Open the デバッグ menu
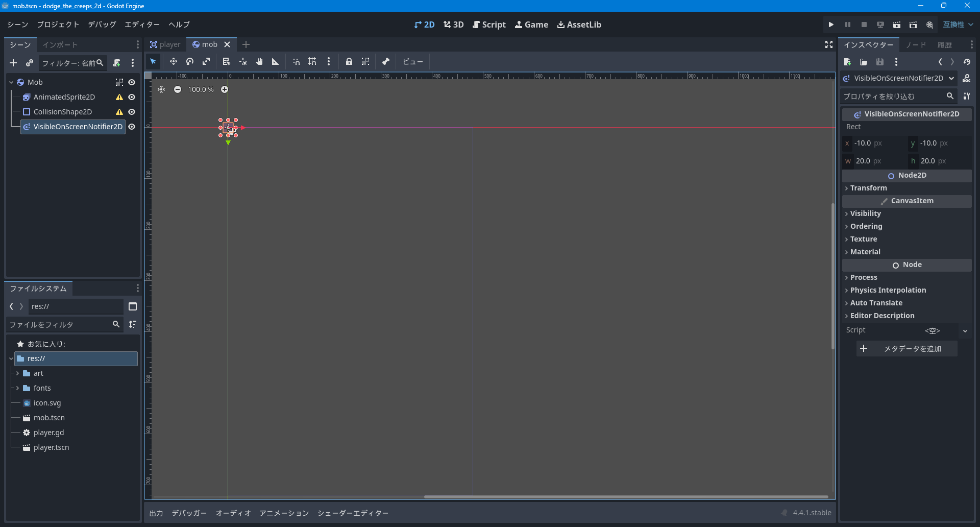The image size is (980, 527). [102, 25]
